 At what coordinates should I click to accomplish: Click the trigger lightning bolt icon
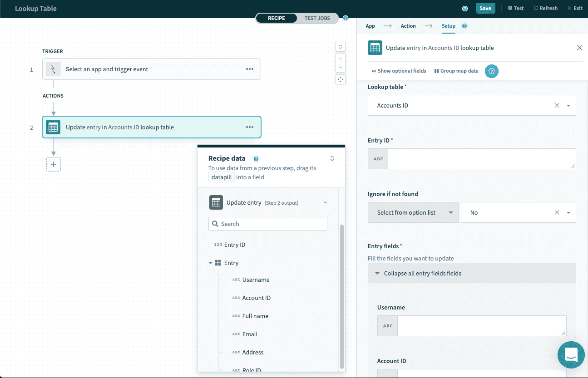[53, 69]
